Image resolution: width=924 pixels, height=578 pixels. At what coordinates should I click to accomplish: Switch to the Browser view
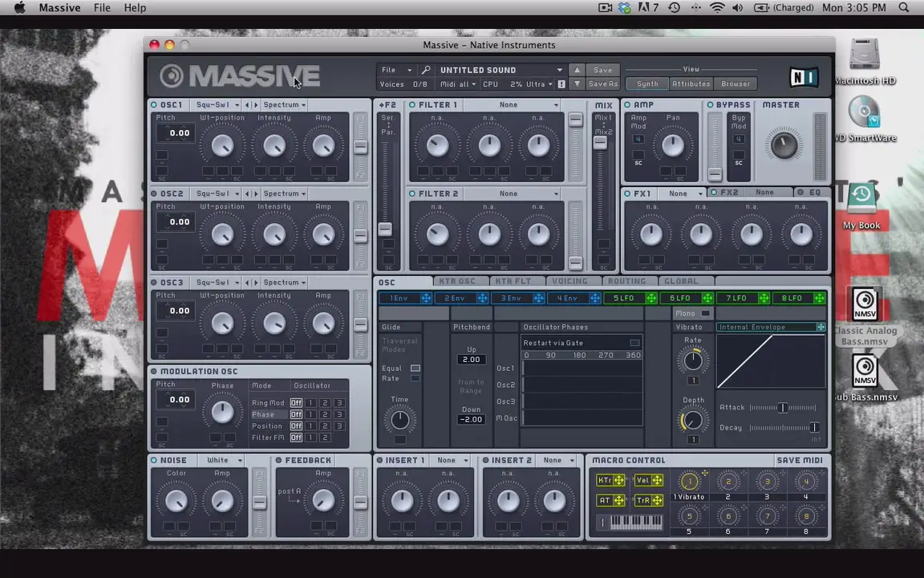[x=736, y=84]
